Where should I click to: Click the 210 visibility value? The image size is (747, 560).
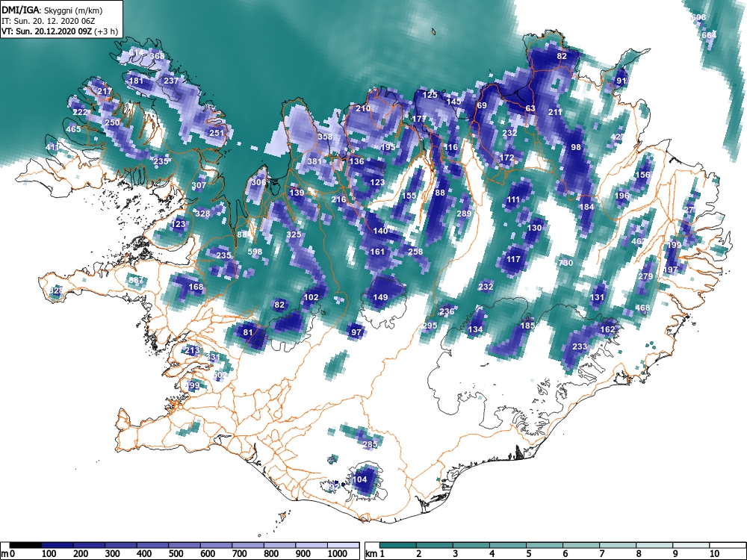point(363,108)
